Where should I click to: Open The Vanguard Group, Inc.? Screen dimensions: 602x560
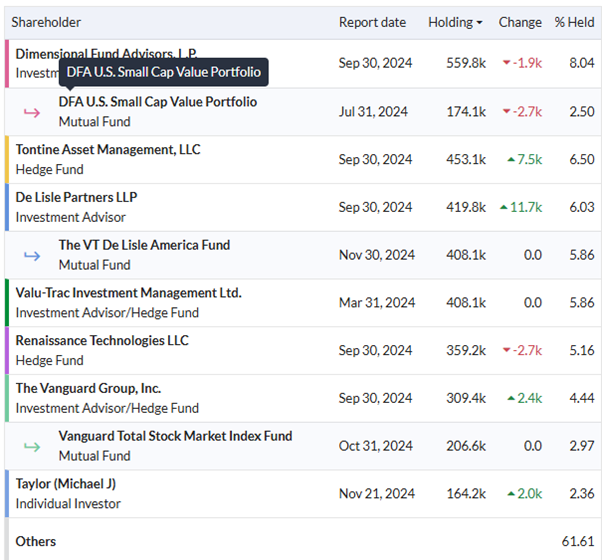88,388
